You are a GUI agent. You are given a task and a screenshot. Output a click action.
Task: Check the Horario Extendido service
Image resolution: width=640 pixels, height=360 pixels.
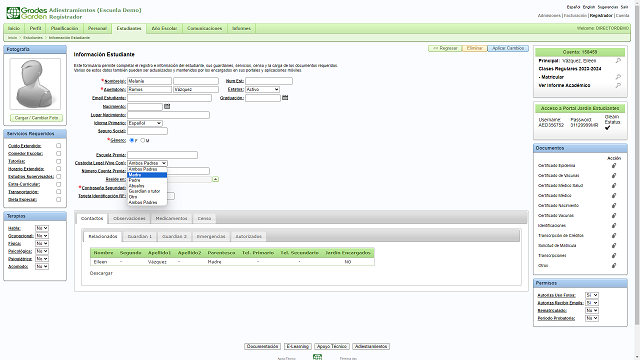58,169
